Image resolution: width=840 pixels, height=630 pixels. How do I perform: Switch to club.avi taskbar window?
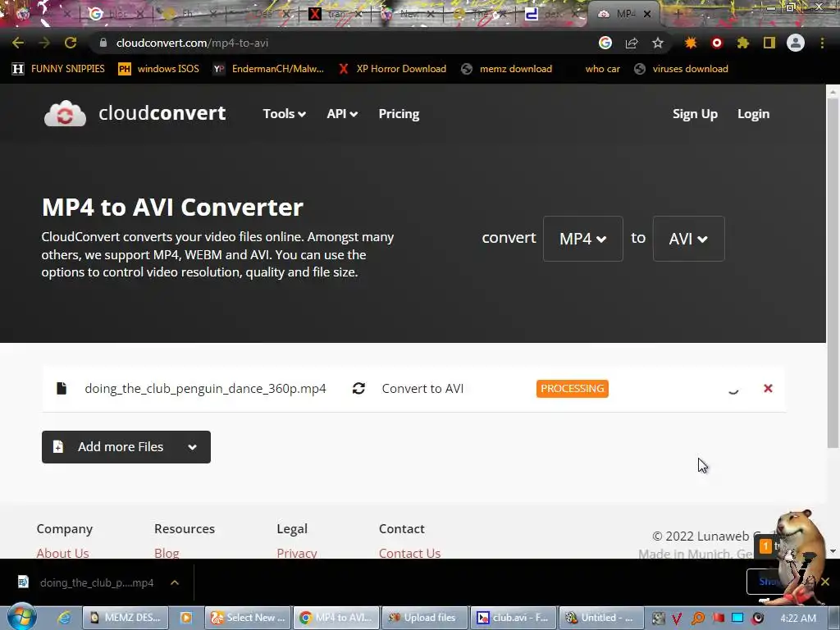[514, 618]
